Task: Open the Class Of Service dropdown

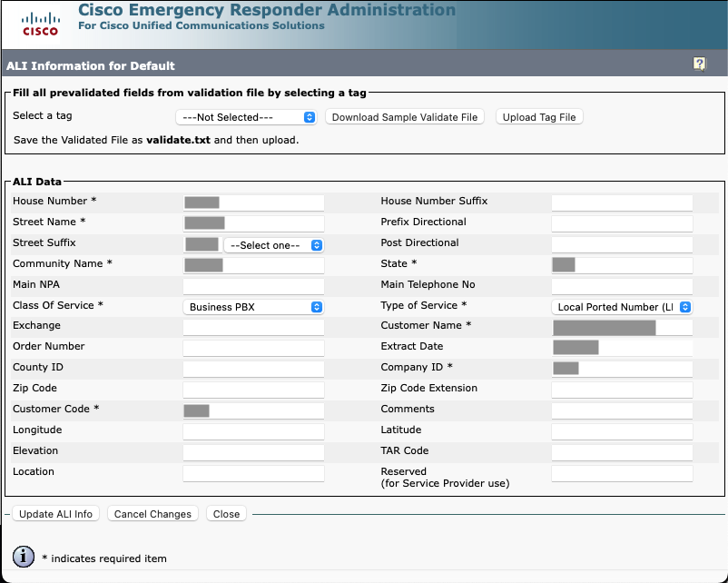Action: [x=252, y=307]
